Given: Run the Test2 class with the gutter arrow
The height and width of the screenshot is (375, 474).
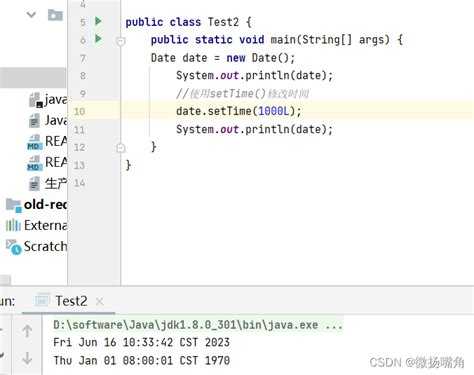Looking at the screenshot, I should click(x=98, y=21).
